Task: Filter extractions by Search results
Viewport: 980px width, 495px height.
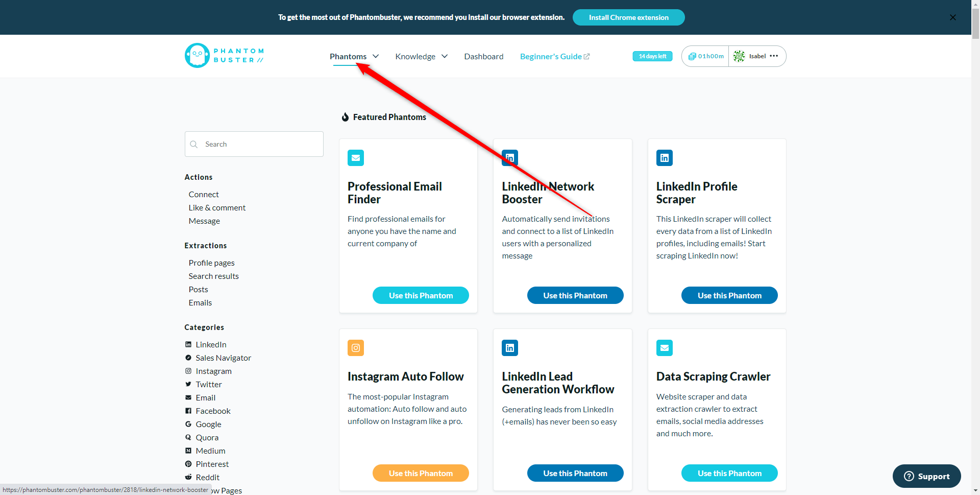Action: [213, 276]
